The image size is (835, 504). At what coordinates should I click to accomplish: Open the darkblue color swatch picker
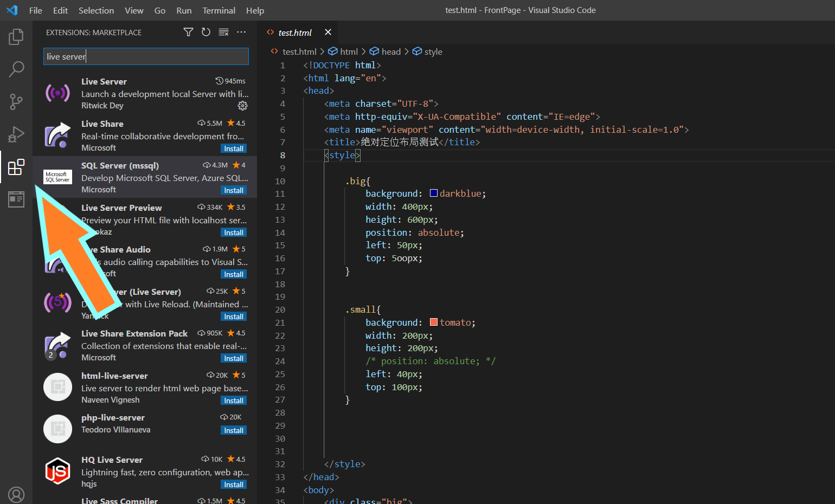tap(434, 193)
